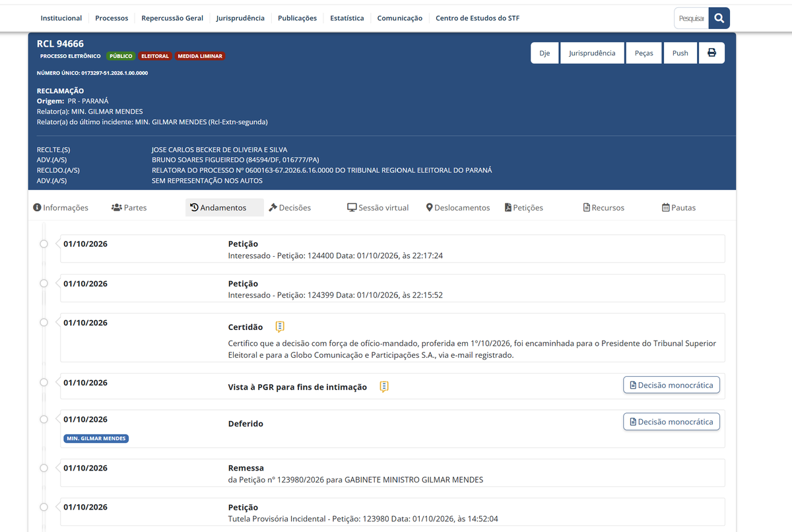This screenshot has width=792, height=532.
Task: Open the Jurisprudência top menu
Action: coord(240,18)
